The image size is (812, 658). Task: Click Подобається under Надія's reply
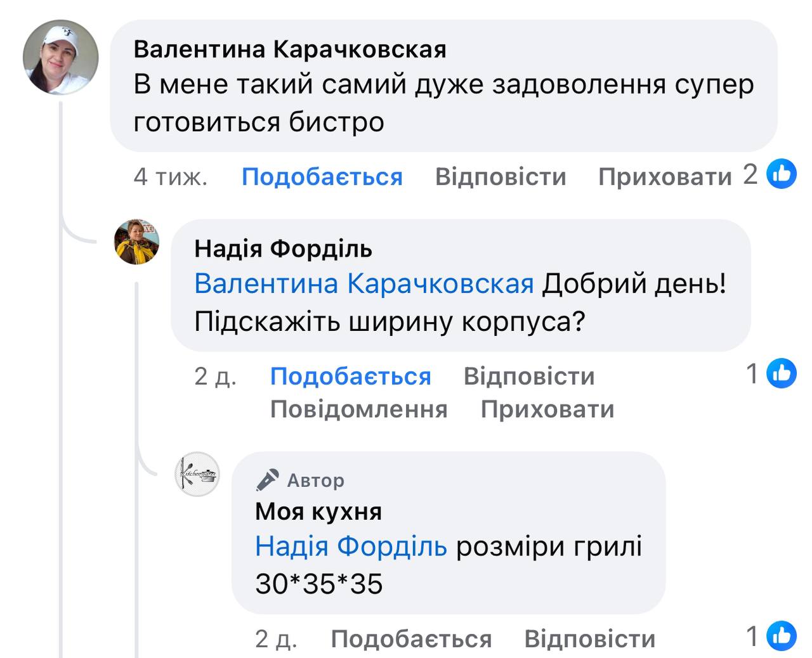coord(350,376)
